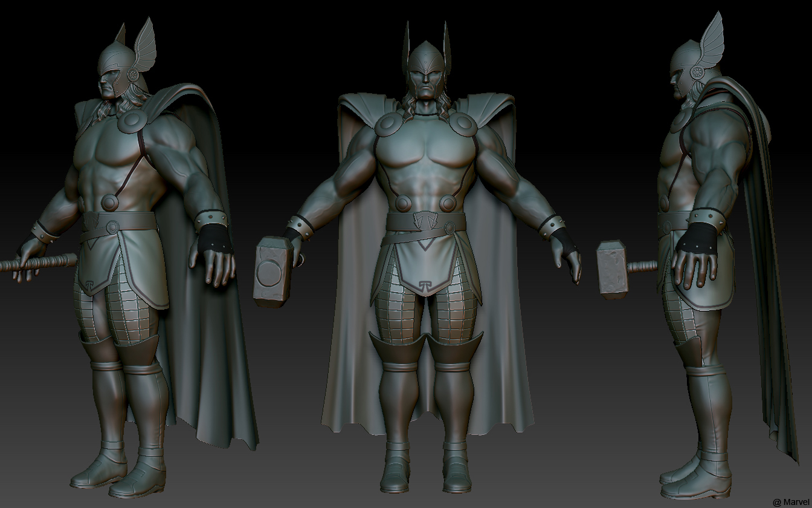Select the upper chest disc in three-quarter view
Screen dimensions: 812x508
[131, 120]
